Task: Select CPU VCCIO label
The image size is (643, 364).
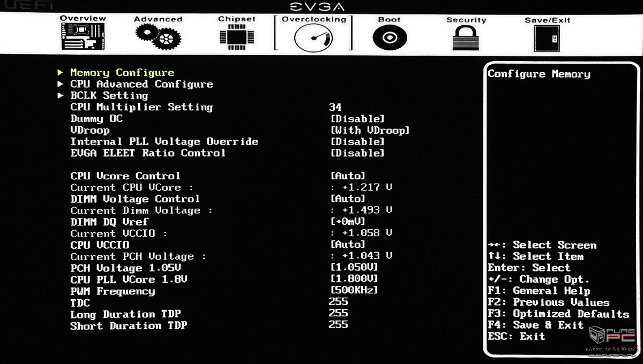Action: tap(100, 245)
